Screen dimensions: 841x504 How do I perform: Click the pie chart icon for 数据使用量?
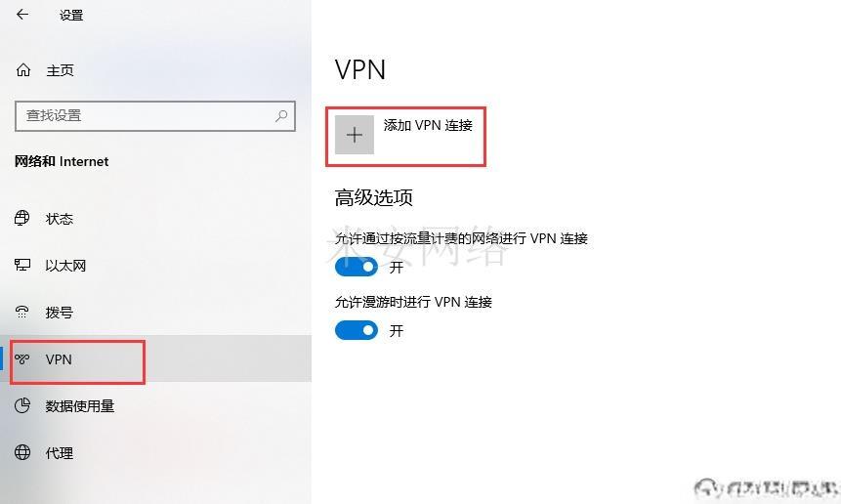(x=22, y=405)
